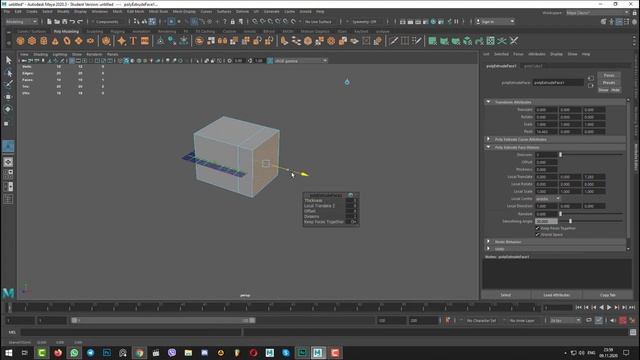This screenshot has width=640, height=360.
Task: Open the sRGB gamma view transform dropdown
Action: [300, 61]
